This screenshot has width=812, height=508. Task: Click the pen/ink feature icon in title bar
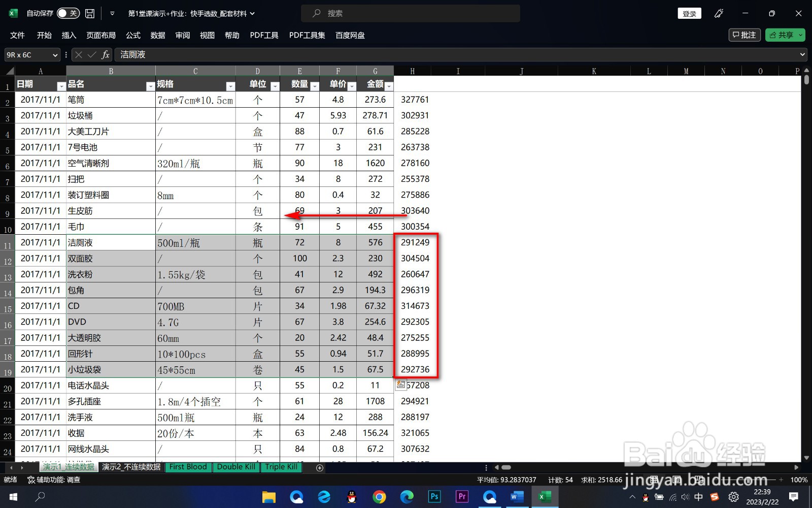(719, 14)
